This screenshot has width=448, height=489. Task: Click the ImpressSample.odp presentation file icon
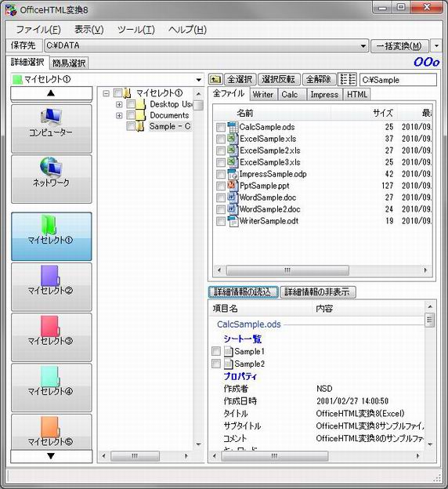[x=233, y=174]
